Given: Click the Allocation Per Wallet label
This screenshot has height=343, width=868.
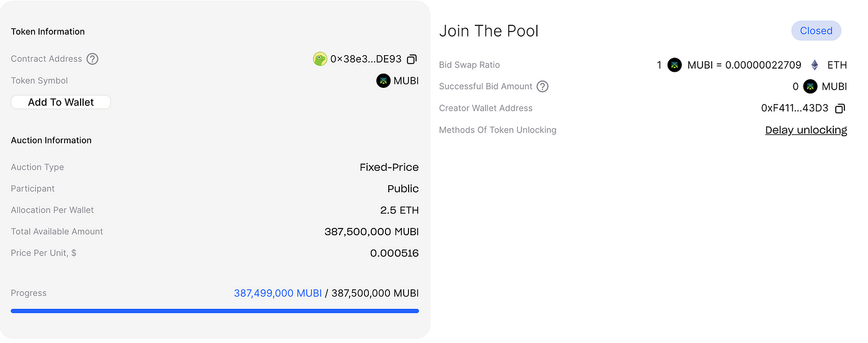Looking at the screenshot, I should 52,210.
